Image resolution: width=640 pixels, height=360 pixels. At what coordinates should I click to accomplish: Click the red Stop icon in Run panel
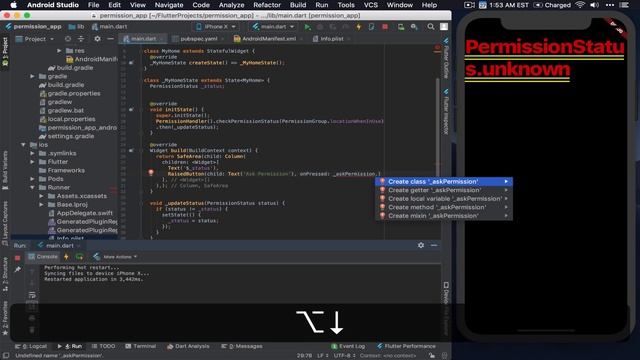tap(17, 258)
